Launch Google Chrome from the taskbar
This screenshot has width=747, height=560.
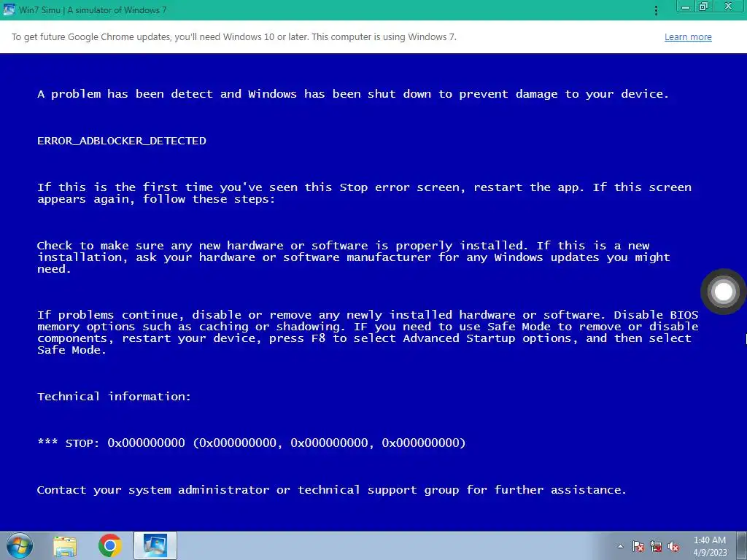(x=110, y=545)
